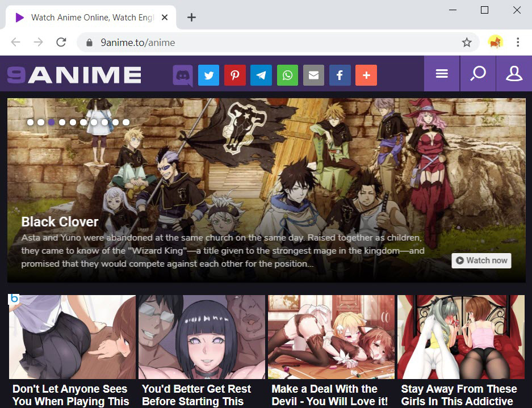The height and width of the screenshot is (408, 532).
Task: Maximize the Chrome window
Action: pos(484,10)
